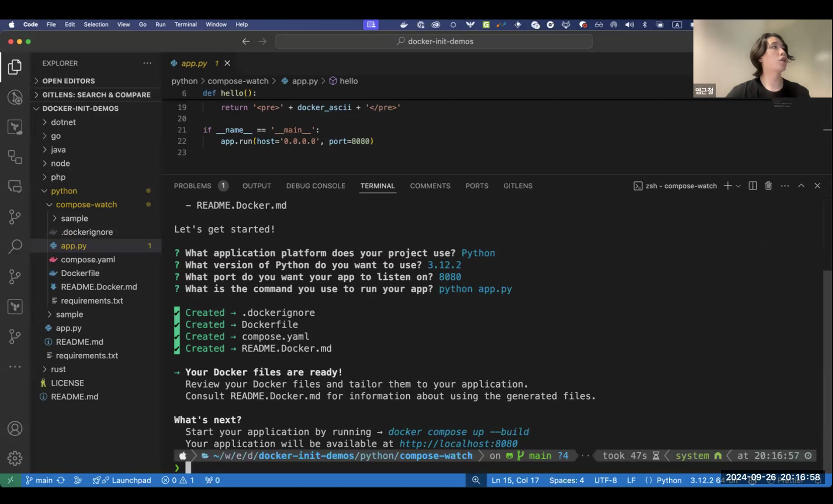Switch to the PORTS panel tab
Image resolution: width=833 pixels, height=504 pixels.
477,185
